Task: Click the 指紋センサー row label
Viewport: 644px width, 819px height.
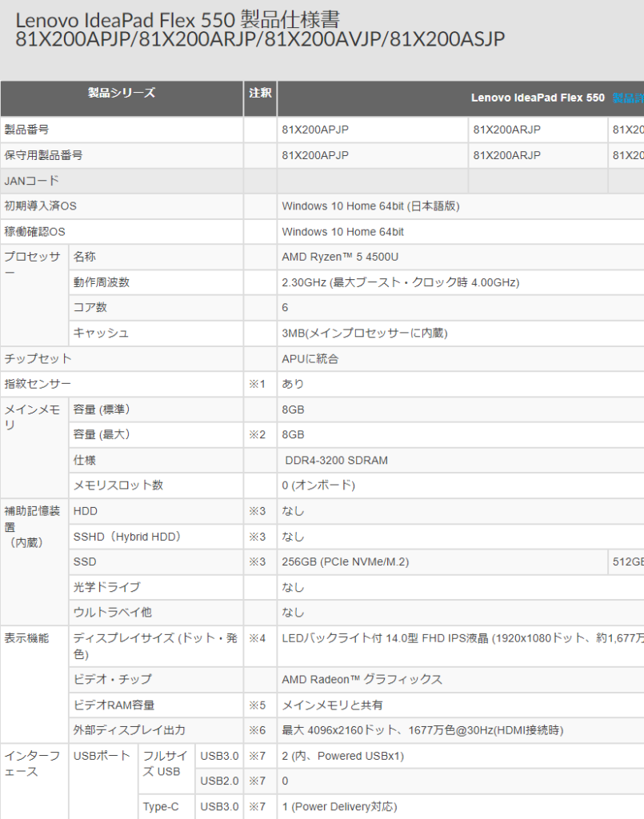Action: click(38, 384)
